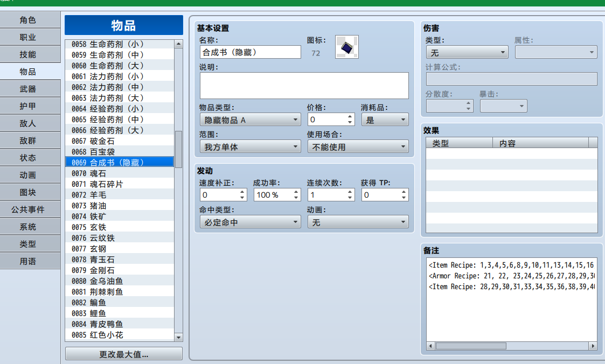
Task: Click the 内容 column header in 效果 table
Action: click(540, 143)
